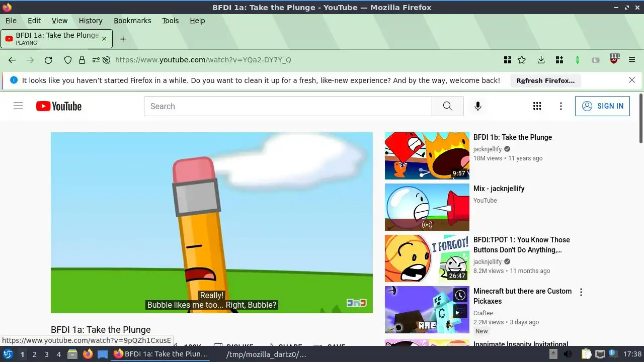Open the YouTube apps grid
The image size is (644, 362).
[537, 106]
